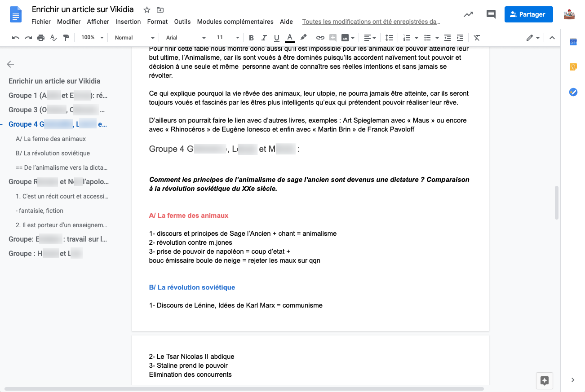Open the activity trend arrow icon
Screen dimensions: 585x392
click(x=468, y=14)
